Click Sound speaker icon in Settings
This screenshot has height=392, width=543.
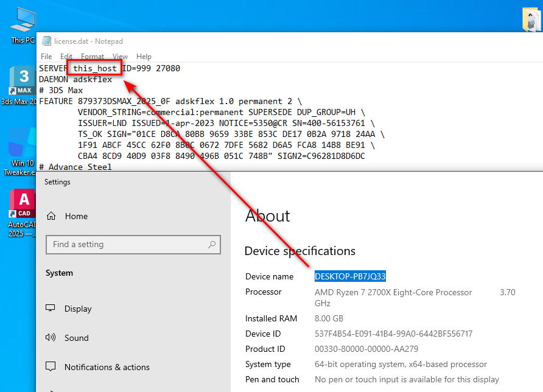[51, 337]
